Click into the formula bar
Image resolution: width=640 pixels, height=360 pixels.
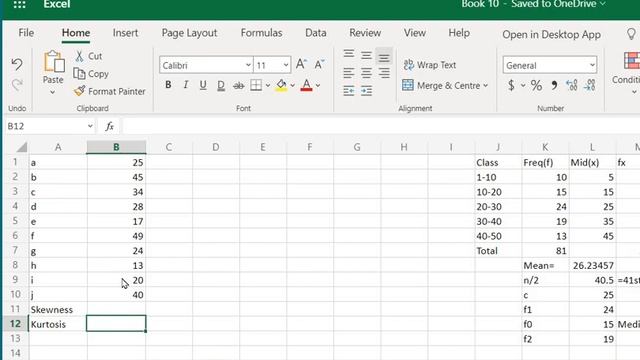click(x=381, y=126)
